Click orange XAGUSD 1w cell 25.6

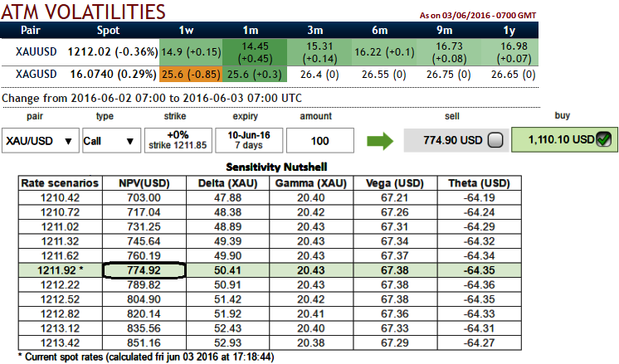(191, 74)
